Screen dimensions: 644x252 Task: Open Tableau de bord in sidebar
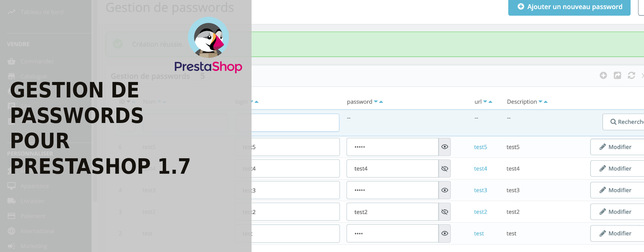(x=42, y=12)
